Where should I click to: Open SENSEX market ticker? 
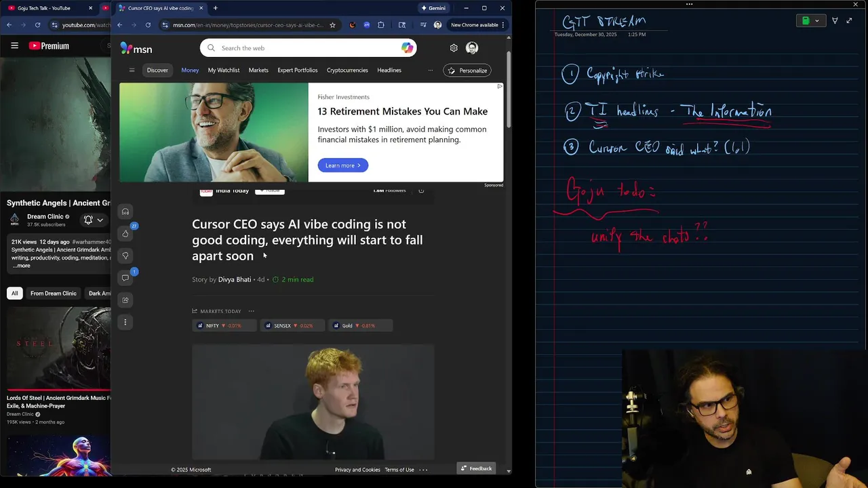pos(292,326)
